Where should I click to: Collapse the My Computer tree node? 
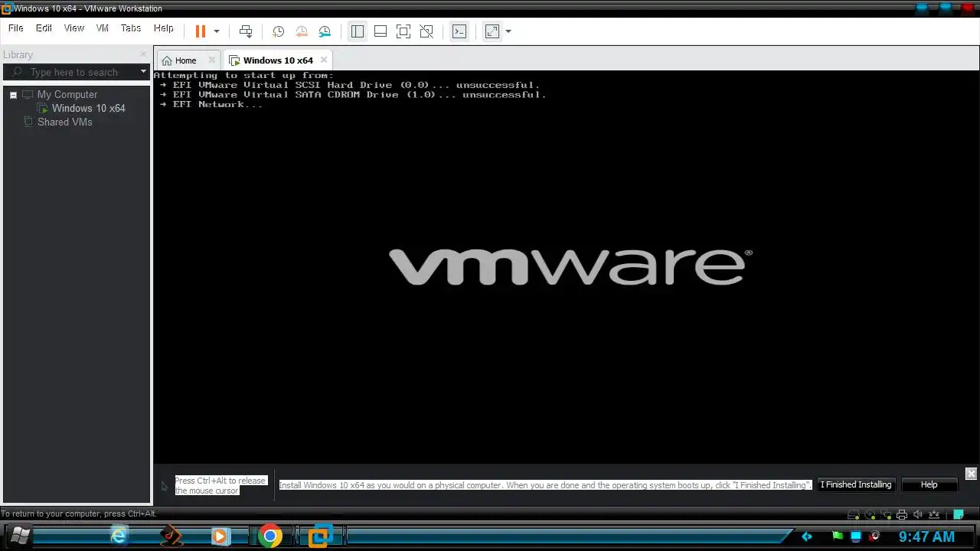13,95
